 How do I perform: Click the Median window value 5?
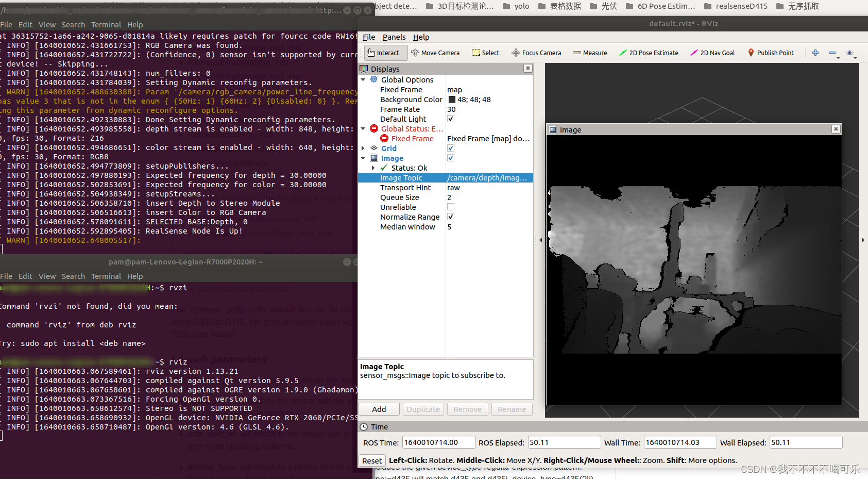449,227
